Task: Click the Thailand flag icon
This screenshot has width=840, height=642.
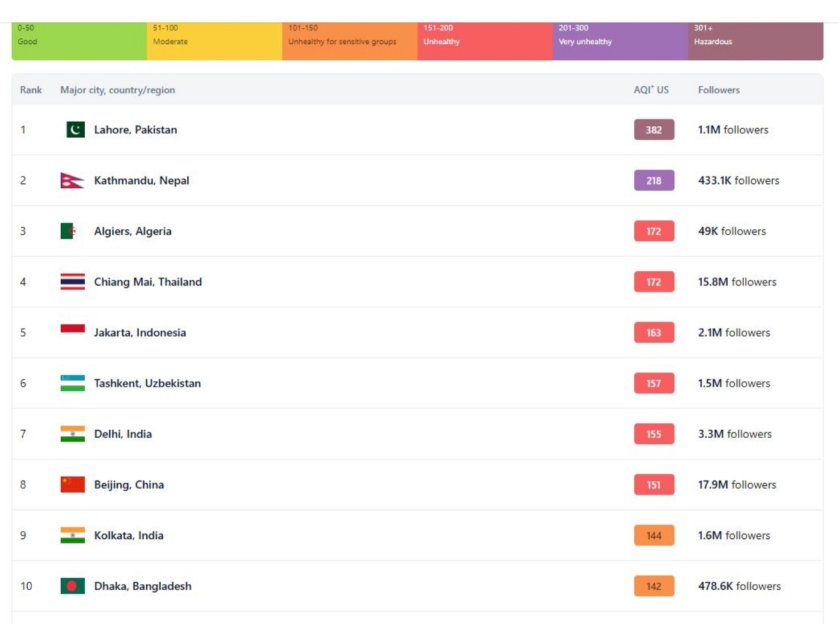Action: coord(72,281)
